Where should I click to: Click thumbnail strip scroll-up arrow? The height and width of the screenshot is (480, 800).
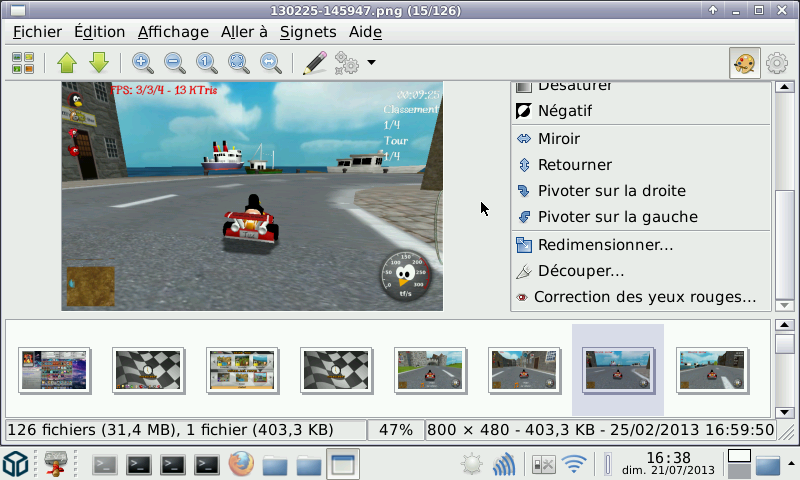[784, 325]
